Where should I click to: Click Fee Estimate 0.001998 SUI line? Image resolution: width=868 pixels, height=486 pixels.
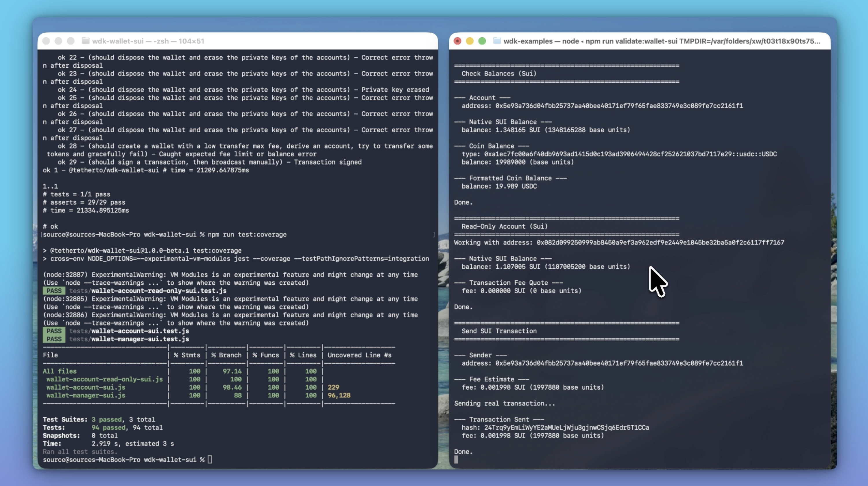[533, 387]
